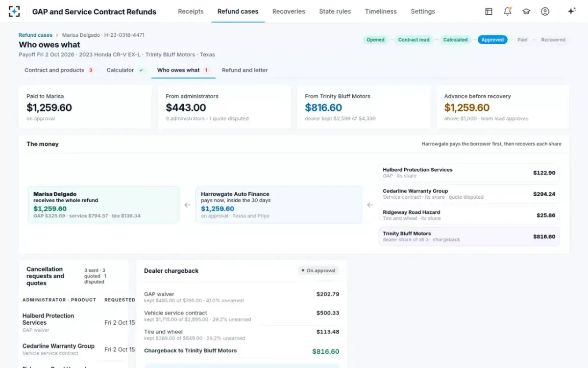Open the Refund cases tab
Image resolution: width=588 pixels, height=368 pixels.
click(238, 11)
